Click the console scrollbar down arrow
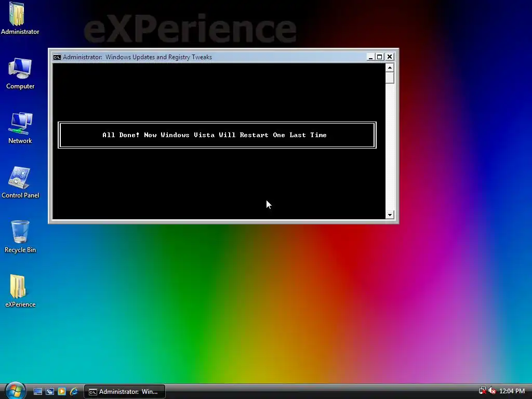This screenshot has width=532, height=399. (390, 215)
